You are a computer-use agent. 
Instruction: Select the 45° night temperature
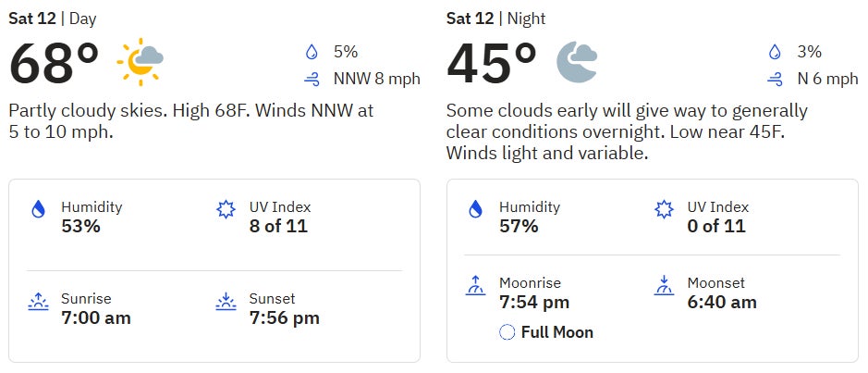[x=492, y=63]
